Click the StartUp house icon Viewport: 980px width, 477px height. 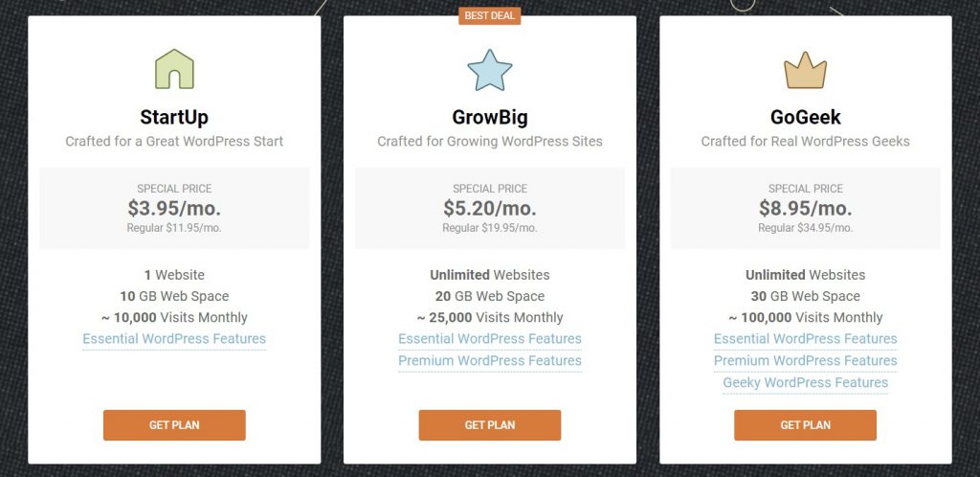174,70
